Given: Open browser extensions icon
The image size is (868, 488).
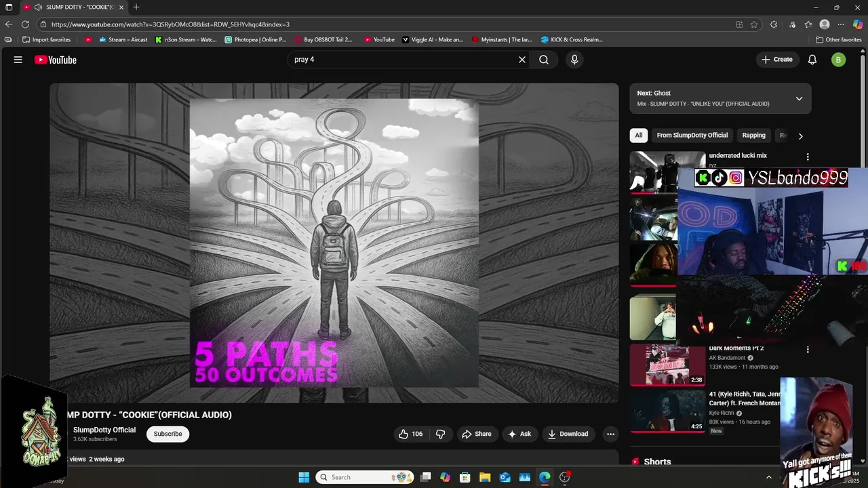Looking at the screenshot, I should 774,24.
